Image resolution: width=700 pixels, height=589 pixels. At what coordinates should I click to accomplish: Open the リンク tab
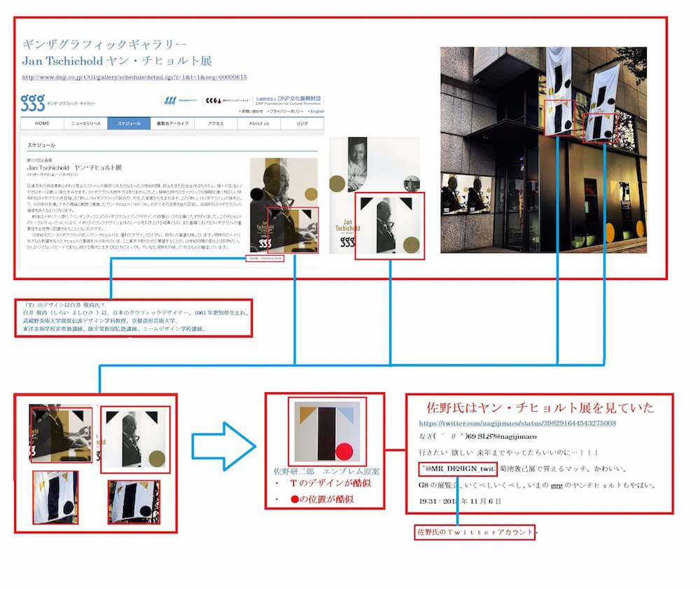pos(302,123)
